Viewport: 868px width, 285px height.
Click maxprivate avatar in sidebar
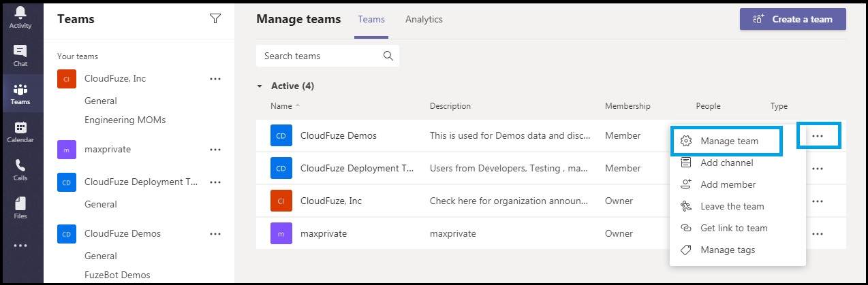coord(66,150)
